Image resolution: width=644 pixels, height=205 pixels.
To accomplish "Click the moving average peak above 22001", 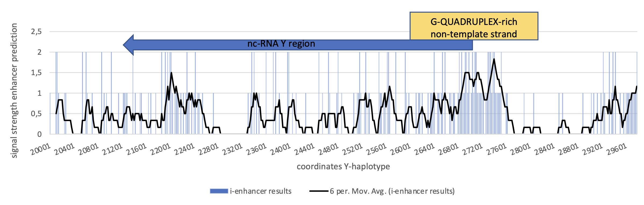I will click(x=171, y=73).
